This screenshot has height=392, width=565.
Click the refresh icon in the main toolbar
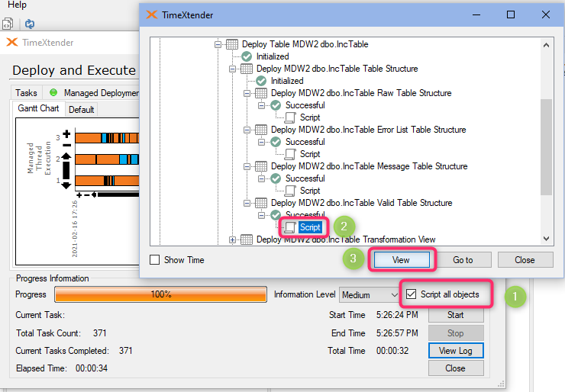(x=30, y=24)
